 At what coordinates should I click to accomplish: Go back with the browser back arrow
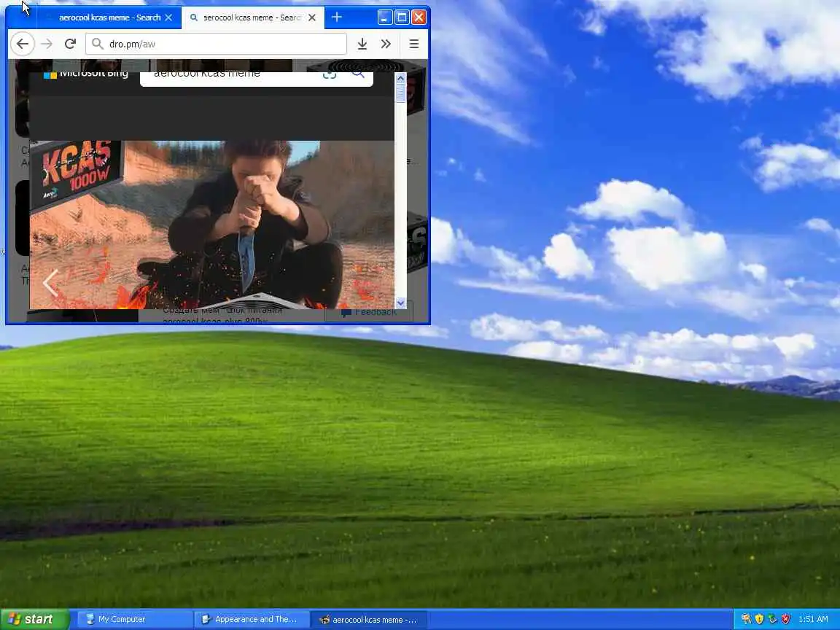(x=23, y=44)
